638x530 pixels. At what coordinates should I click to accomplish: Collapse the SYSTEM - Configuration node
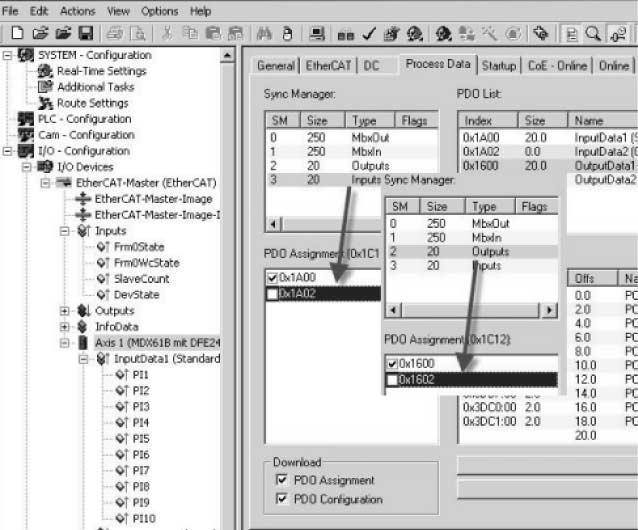click(x=7, y=55)
